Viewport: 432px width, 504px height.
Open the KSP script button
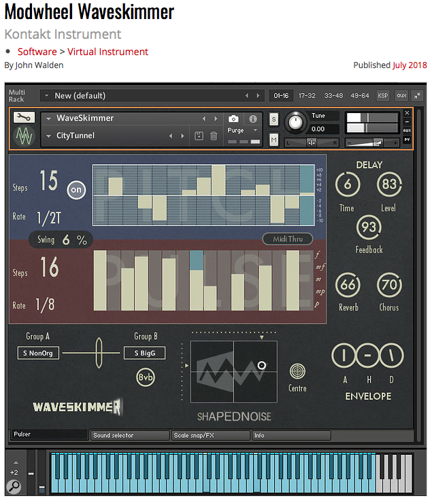tap(383, 95)
